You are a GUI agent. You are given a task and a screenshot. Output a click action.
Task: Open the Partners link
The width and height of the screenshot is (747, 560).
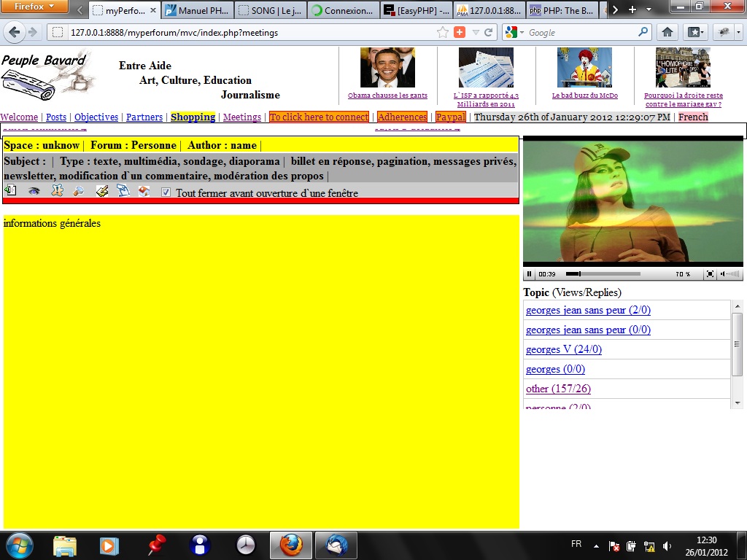[x=144, y=117]
